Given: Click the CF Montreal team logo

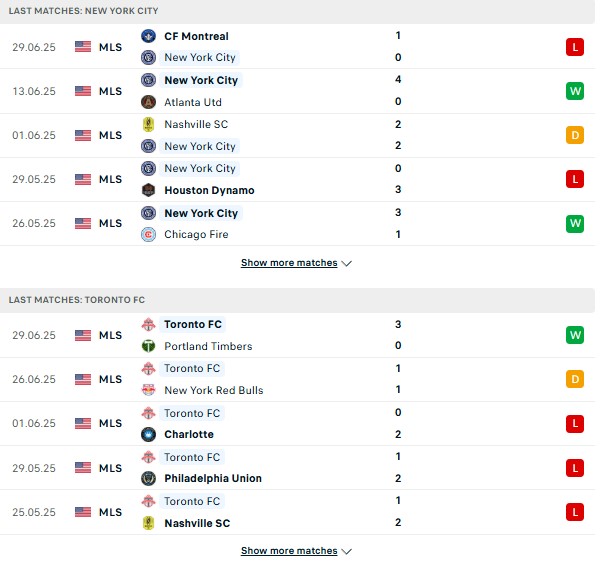Looking at the screenshot, I should (x=148, y=36).
